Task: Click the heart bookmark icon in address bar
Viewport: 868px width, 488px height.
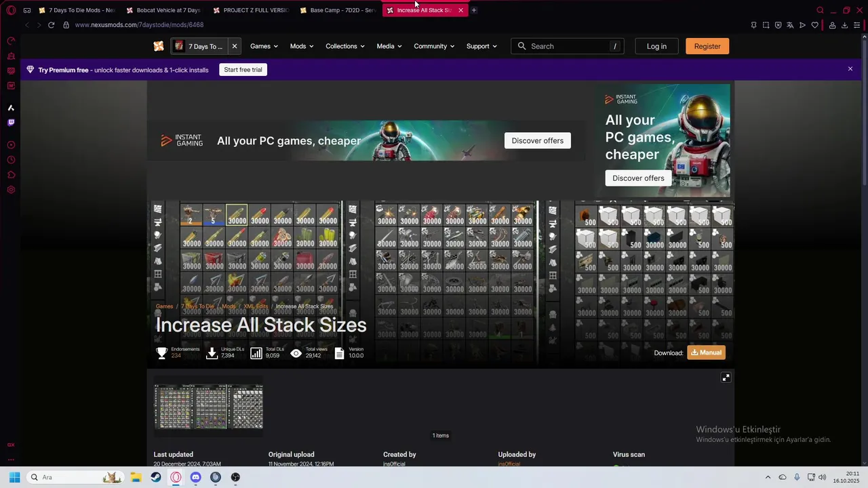Action: (x=814, y=25)
